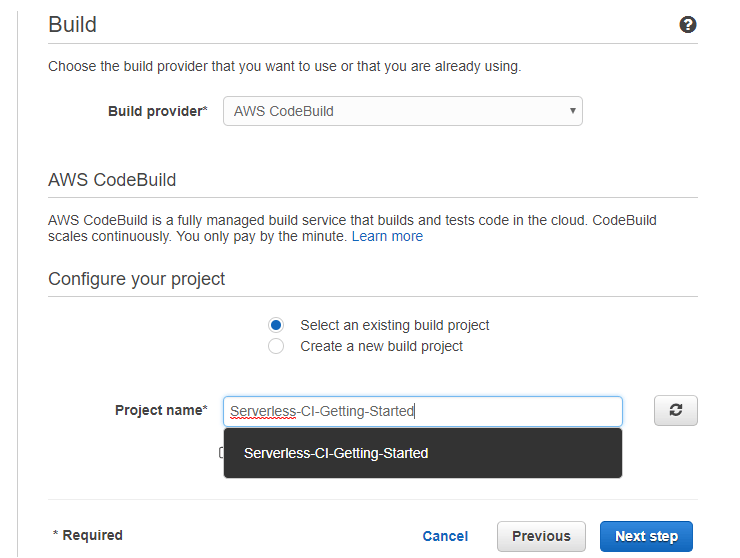The height and width of the screenshot is (558, 740).
Task: Tick the partially hidden checkbox below Project name
Action: 221,453
